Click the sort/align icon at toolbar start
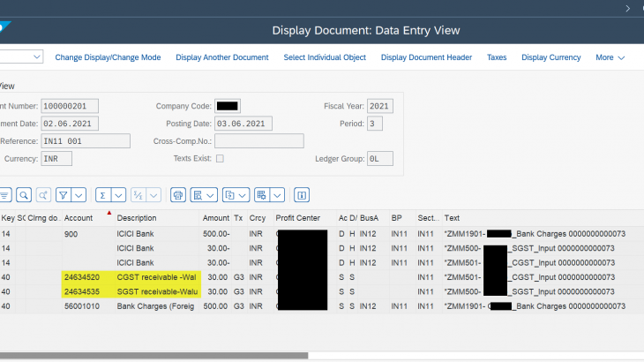The width and height of the screenshot is (644, 362). click(x=5, y=195)
